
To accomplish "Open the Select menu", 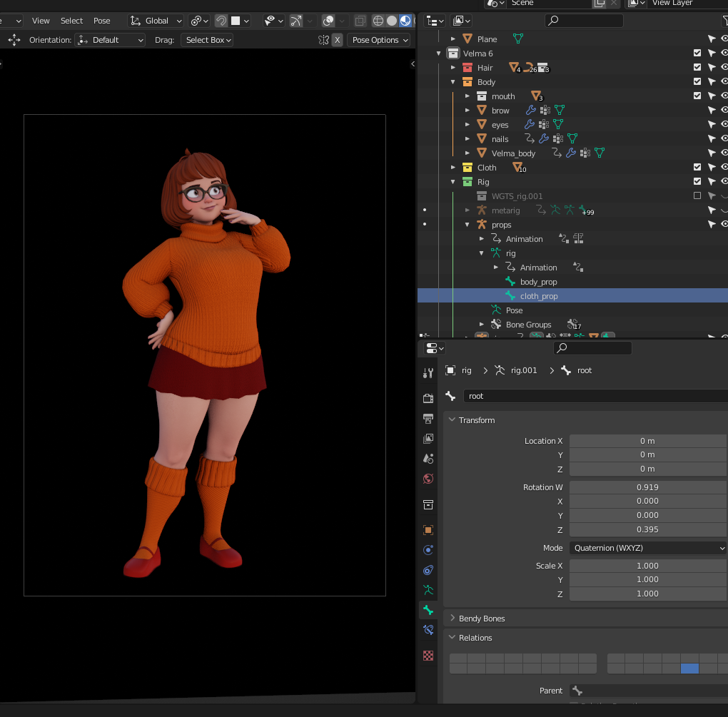I will (71, 21).
